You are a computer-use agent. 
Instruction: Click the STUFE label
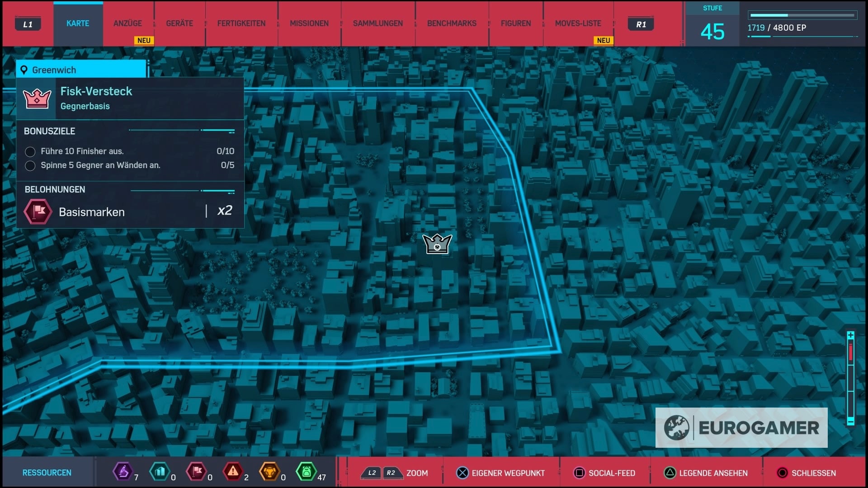point(712,8)
